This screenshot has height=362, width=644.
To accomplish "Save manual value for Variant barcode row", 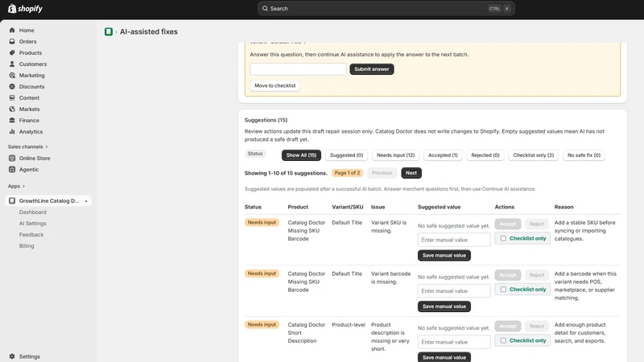I will (x=444, y=306).
